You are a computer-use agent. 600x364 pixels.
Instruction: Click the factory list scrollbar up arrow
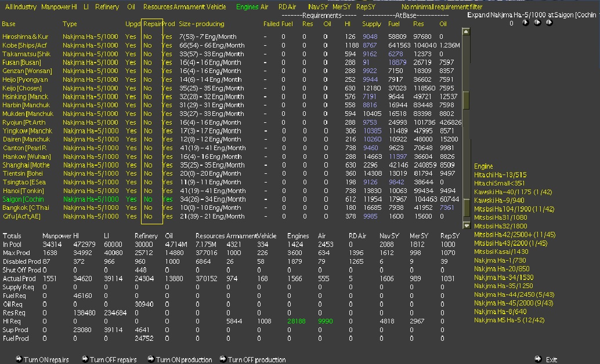466,31
